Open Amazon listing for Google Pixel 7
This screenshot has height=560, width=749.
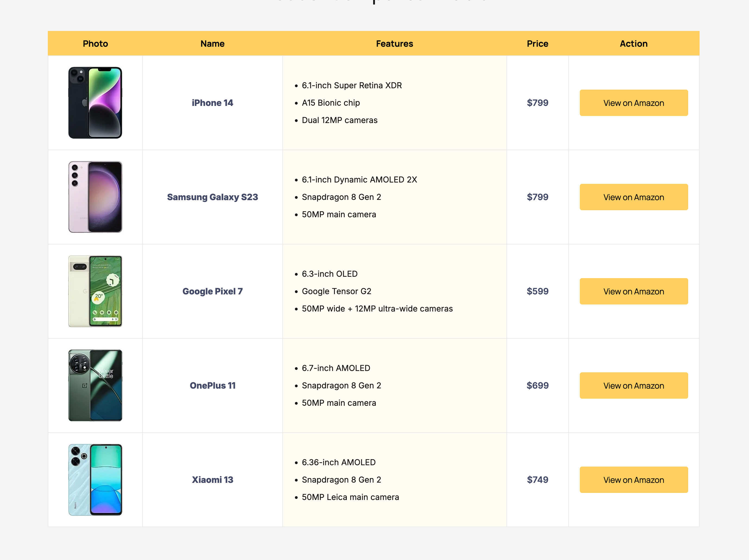633,291
